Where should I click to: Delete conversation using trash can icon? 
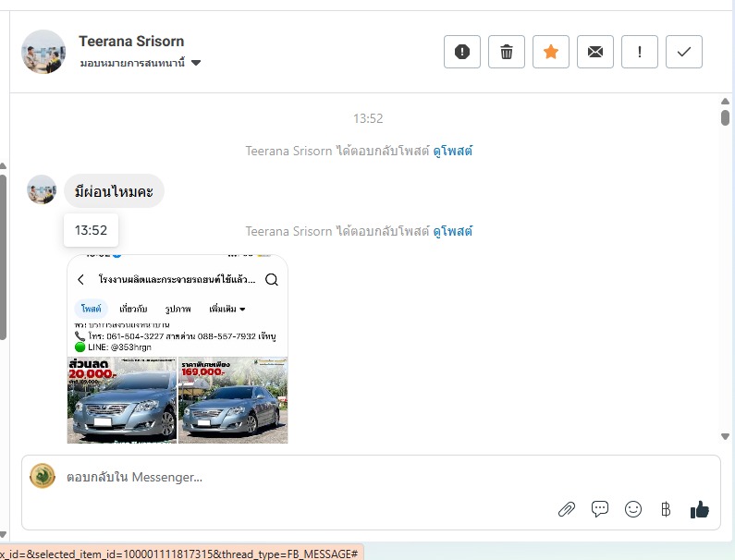click(x=507, y=52)
